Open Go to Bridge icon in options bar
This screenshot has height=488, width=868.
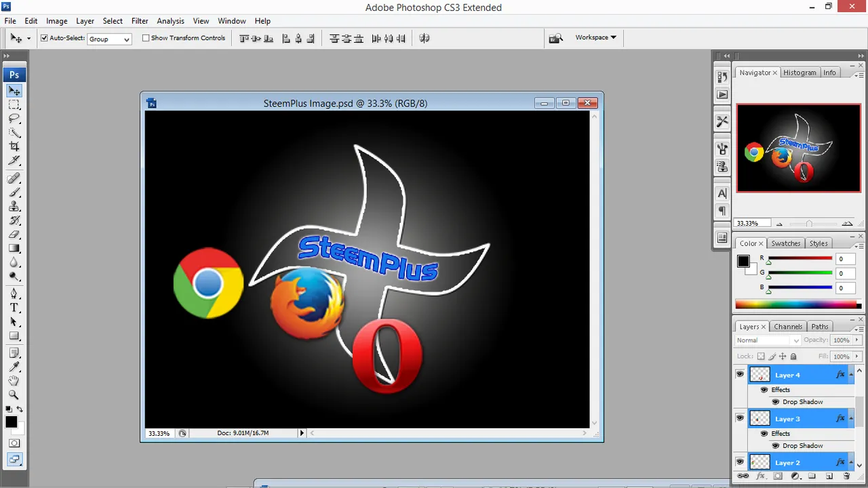point(556,39)
